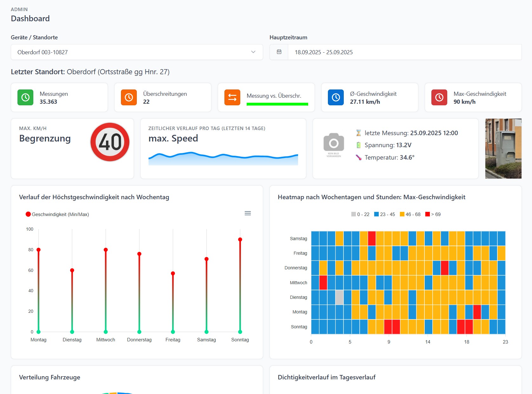
Task: Click the calendar icon beside the date range
Action: pyautogui.click(x=279, y=52)
